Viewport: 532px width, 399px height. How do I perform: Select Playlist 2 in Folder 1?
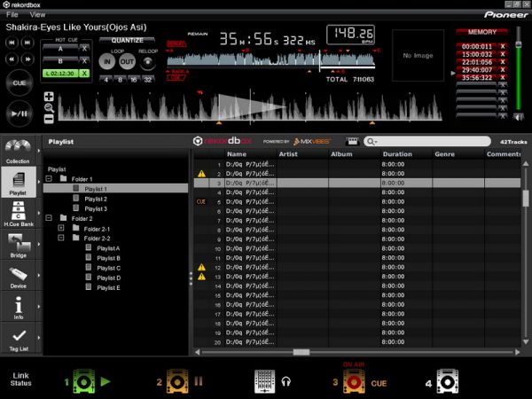pyautogui.click(x=96, y=199)
